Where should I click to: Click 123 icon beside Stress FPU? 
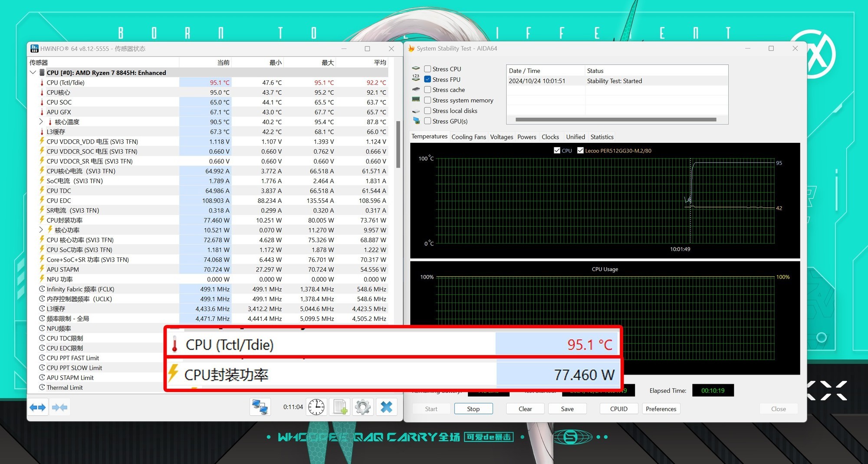click(416, 78)
